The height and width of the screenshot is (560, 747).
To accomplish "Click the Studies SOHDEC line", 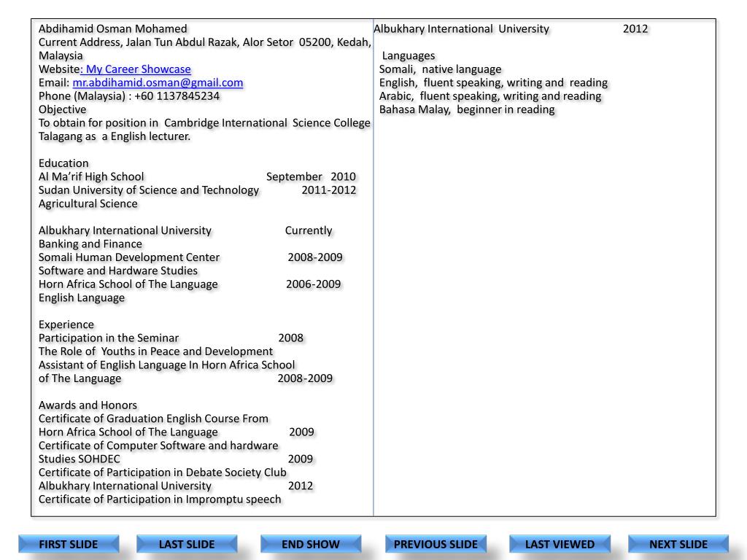I will click(80, 459).
